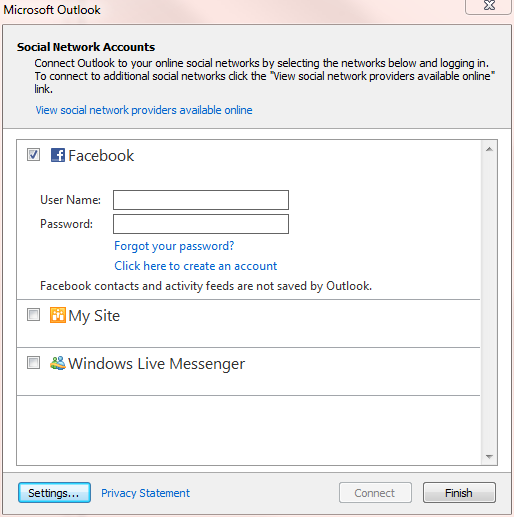Open the Settings button
The height and width of the screenshot is (517, 514).
pos(54,493)
